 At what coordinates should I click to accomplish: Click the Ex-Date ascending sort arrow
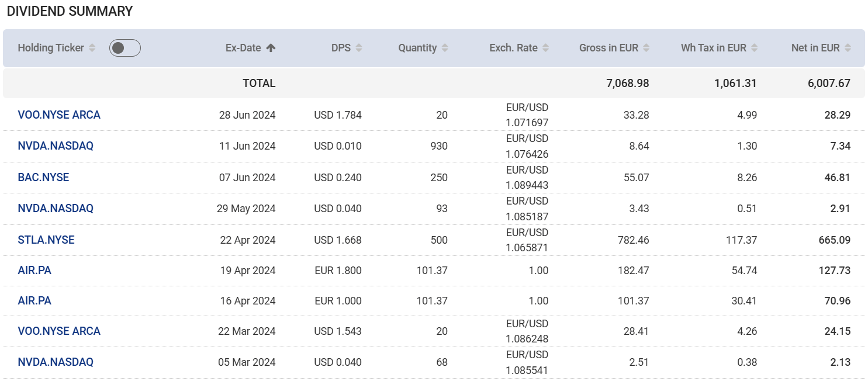(x=271, y=48)
